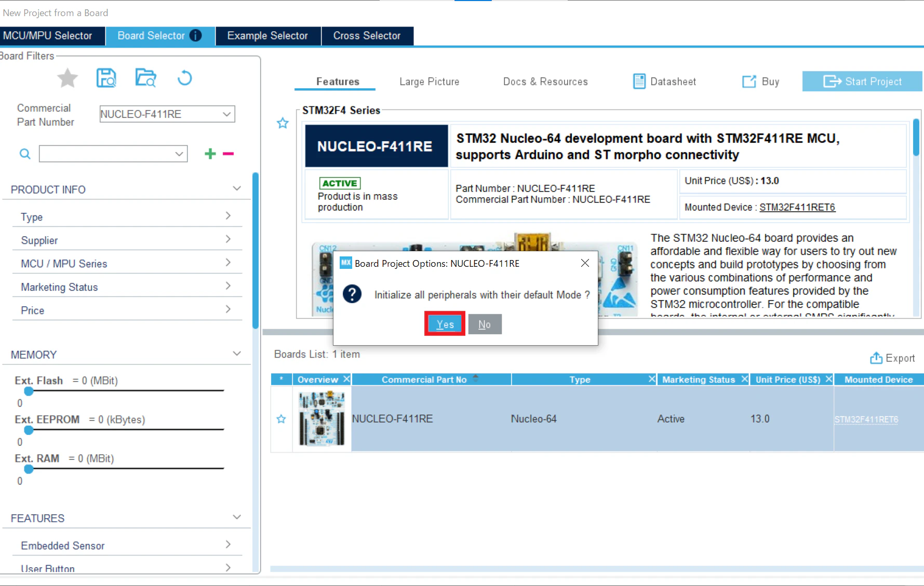The width and height of the screenshot is (924, 586).
Task: Click the Board Filters panel scrollbar
Action: coord(255,251)
